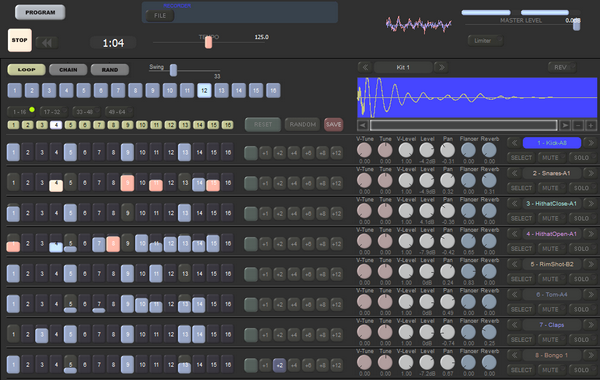Previous sample arrow beside 8 - Bongo 1
This screenshot has width=600, height=380.
(x=514, y=355)
